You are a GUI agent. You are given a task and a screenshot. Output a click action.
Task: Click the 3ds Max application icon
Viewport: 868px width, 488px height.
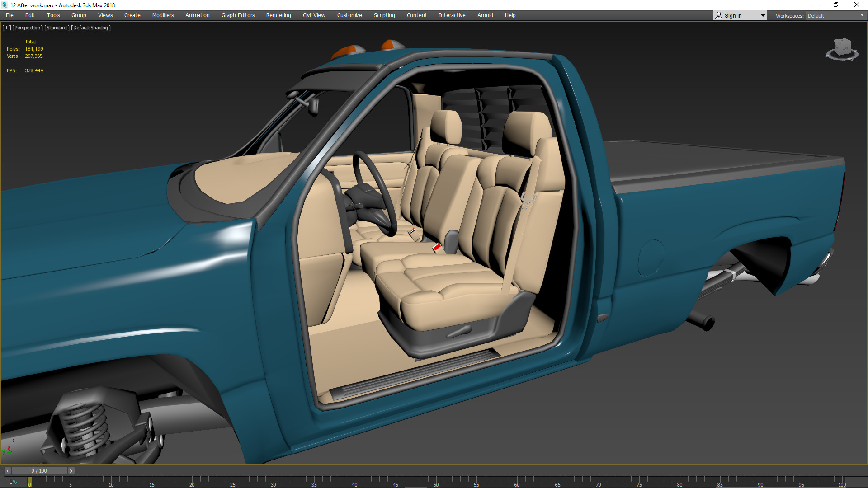(x=5, y=5)
